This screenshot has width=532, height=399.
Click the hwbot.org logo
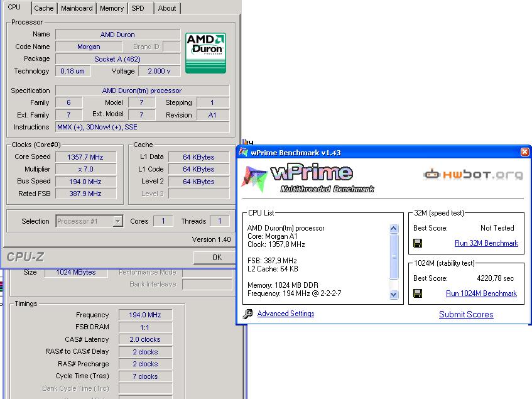[474, 175]
